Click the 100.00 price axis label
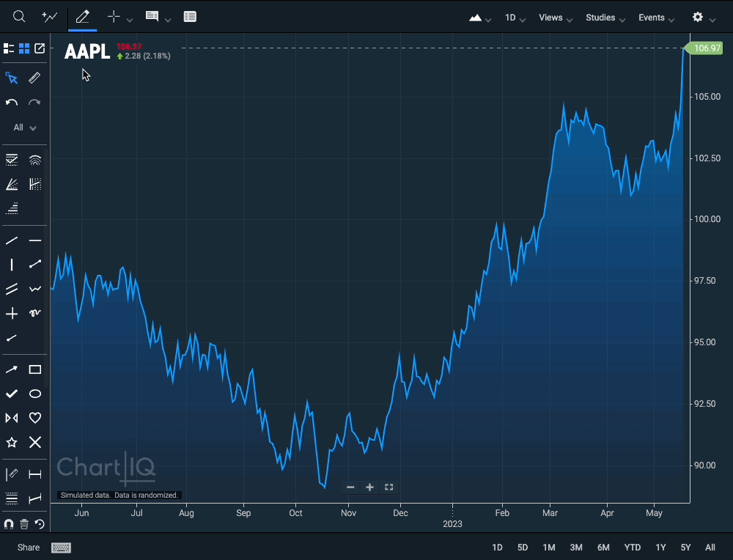 pyautogui.click(x=707, y=219)
